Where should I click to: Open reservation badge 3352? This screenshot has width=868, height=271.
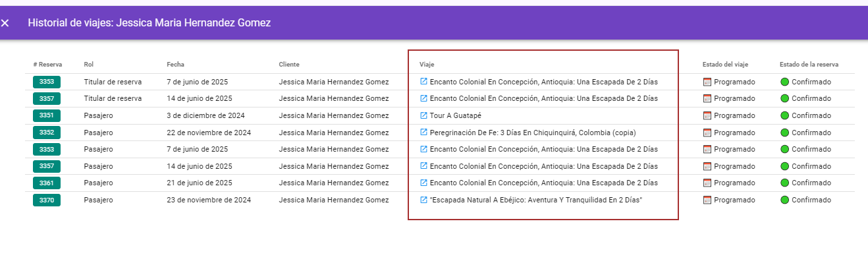pyautogui.click(x=47, y=132)
